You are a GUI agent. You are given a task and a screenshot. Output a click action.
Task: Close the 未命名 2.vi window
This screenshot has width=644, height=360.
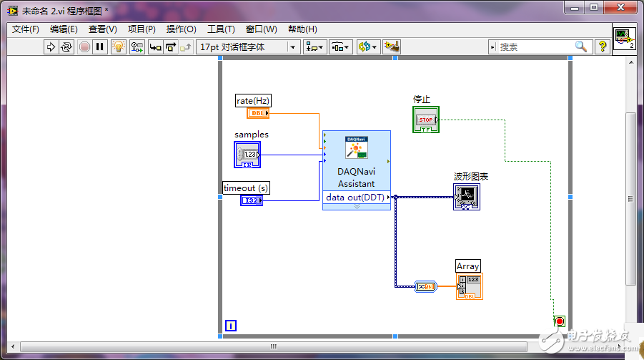click(x=620, y=8)
